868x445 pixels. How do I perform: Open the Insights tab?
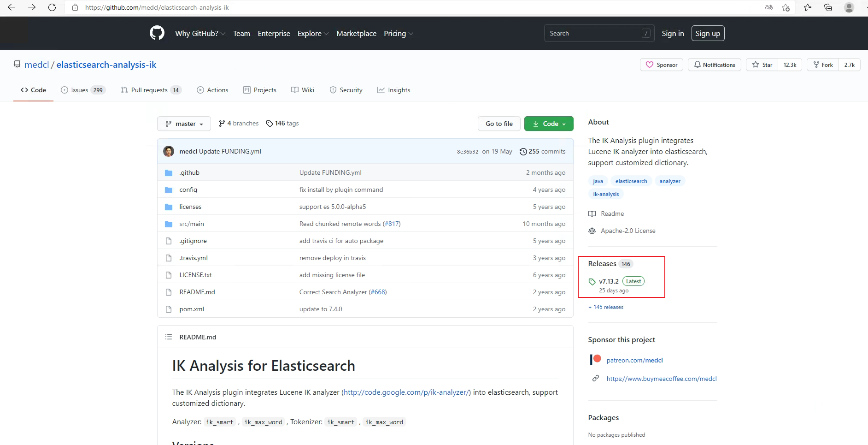pyautogui.click(x=394, y=90)
